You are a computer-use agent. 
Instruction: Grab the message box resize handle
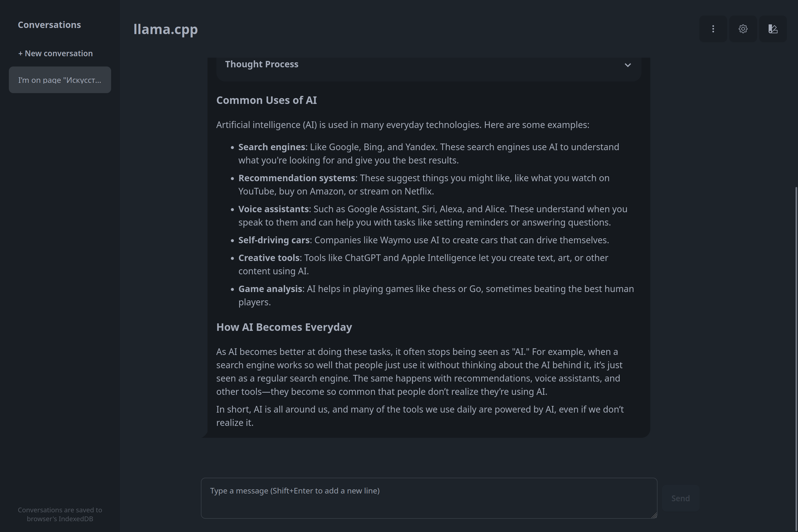[654, 515]
